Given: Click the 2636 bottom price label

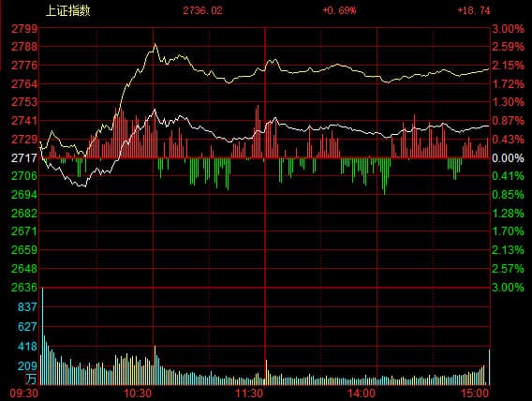Looking at the screenshot, I should click(24, 288).
